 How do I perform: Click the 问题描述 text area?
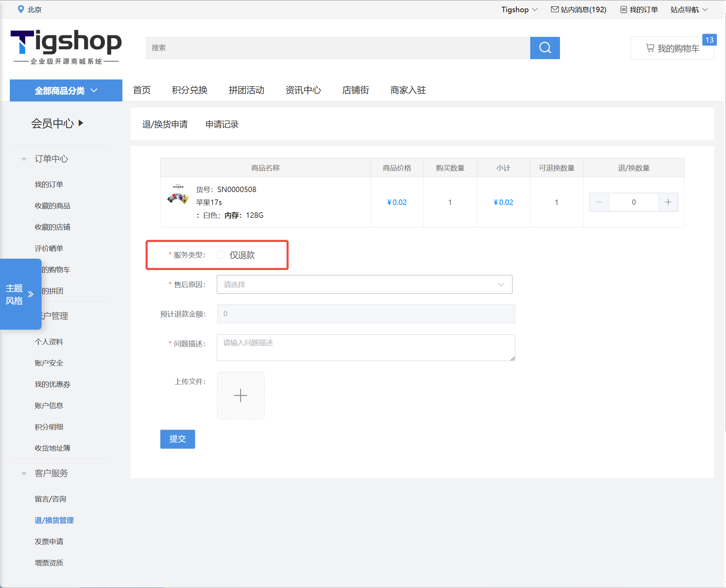(366, 347)
